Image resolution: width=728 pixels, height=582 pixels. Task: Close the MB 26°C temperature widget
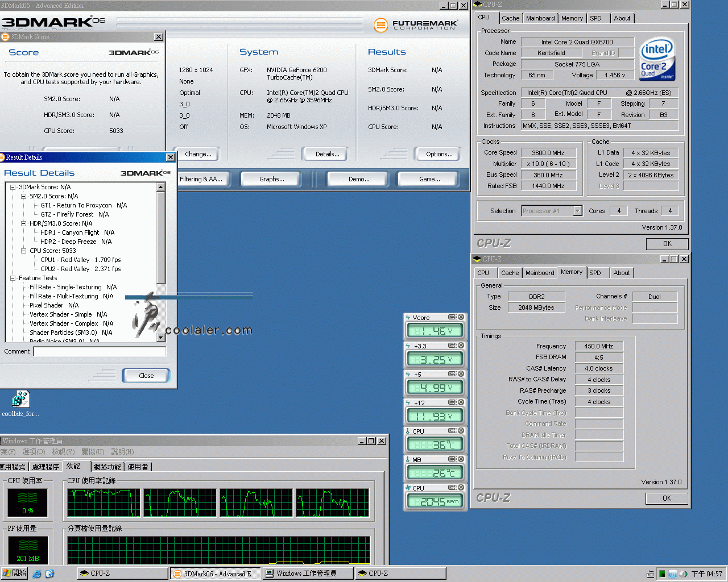(461, 459)
